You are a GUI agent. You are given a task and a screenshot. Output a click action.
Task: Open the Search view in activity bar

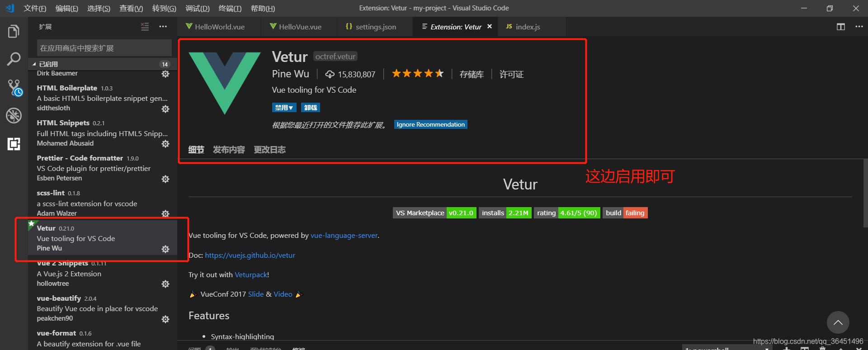tap(14, 59)
